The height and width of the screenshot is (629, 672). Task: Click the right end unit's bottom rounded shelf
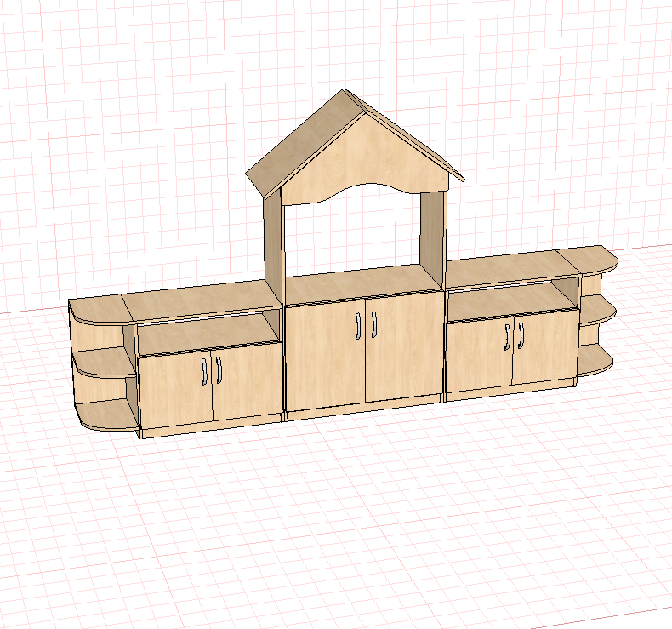point(595,359)
